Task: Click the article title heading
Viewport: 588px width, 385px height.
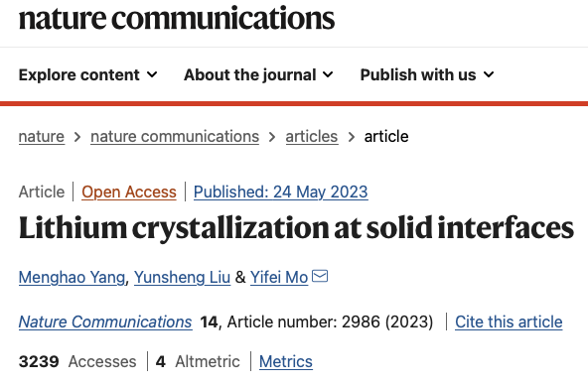Action: click(x=296, y=228)
